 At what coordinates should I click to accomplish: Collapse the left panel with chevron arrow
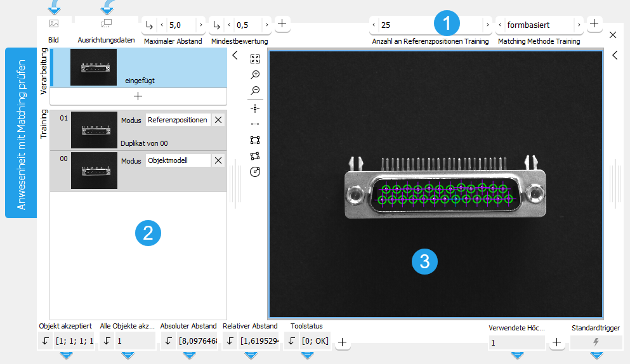point(235,55)
